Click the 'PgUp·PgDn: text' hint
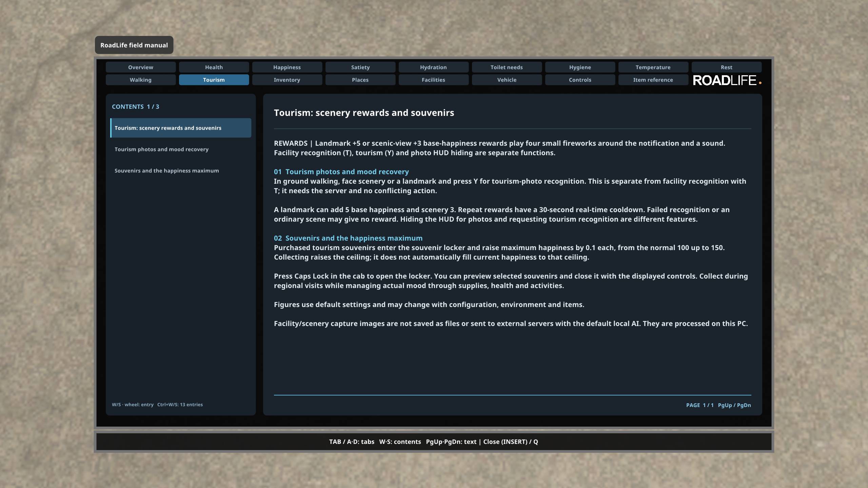 (x=451, y=442)
